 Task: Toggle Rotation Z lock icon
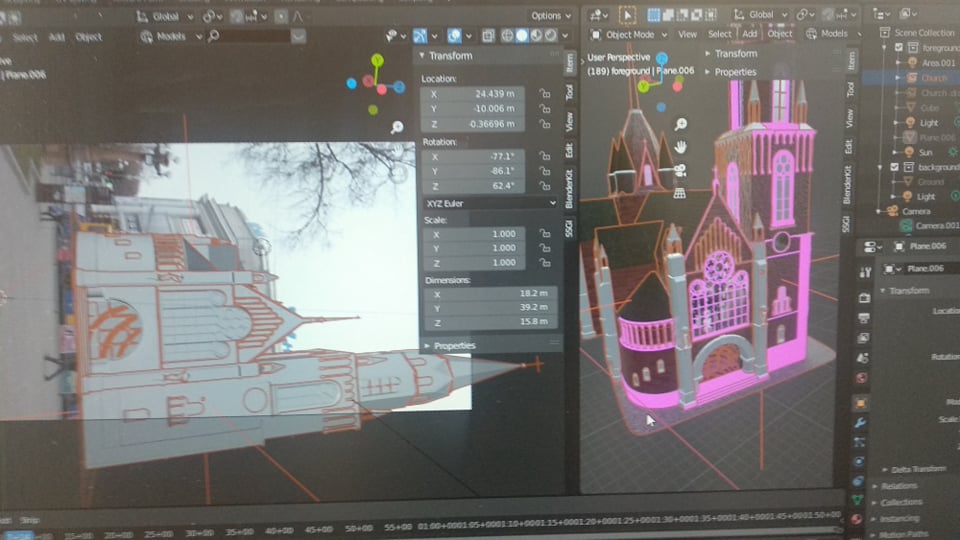tap(544, 186)
